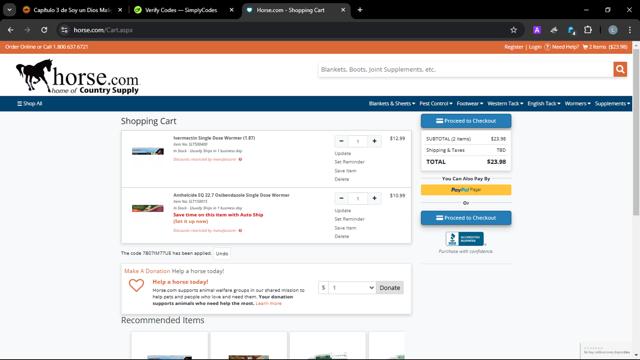Click the top Proceed to Checkout button
The height and width of the screenshot is (360, 640).
pos(466,121)
